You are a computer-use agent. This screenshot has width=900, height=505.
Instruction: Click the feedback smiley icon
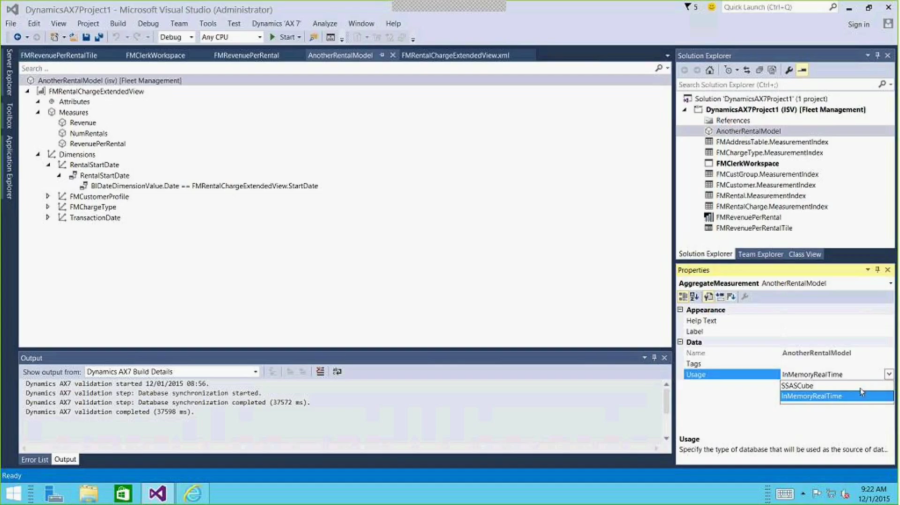coord(712,7)
